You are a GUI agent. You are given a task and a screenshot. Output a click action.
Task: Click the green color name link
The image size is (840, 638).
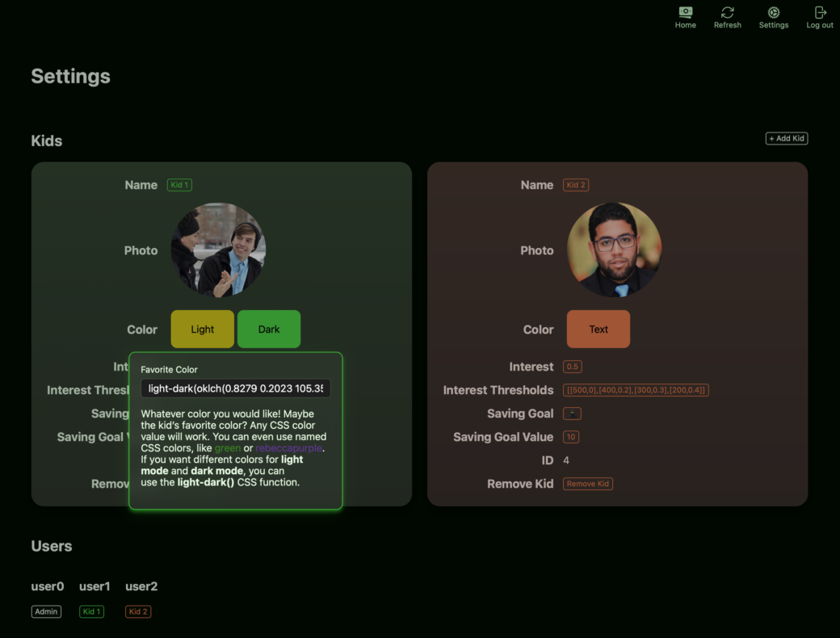click(228, 448)
